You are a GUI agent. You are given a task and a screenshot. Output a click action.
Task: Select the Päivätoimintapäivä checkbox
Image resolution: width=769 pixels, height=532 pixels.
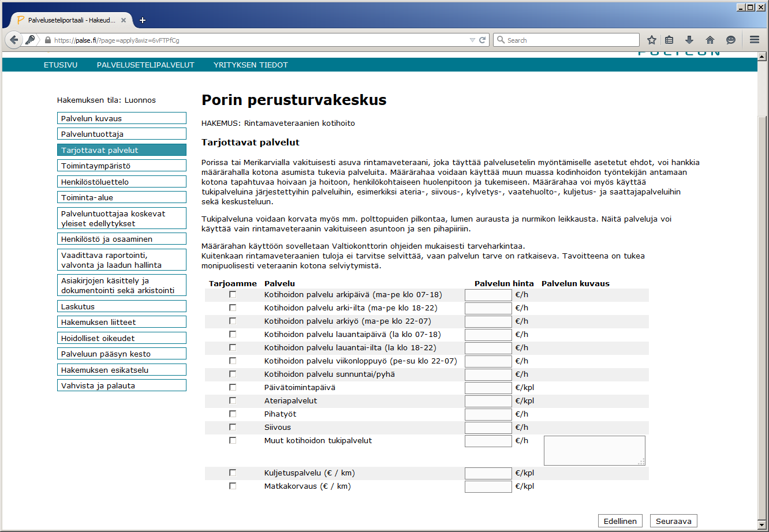233,387
